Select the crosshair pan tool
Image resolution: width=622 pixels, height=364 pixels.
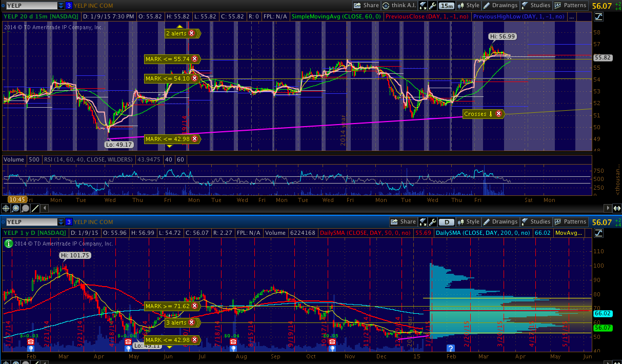point(6,208)
